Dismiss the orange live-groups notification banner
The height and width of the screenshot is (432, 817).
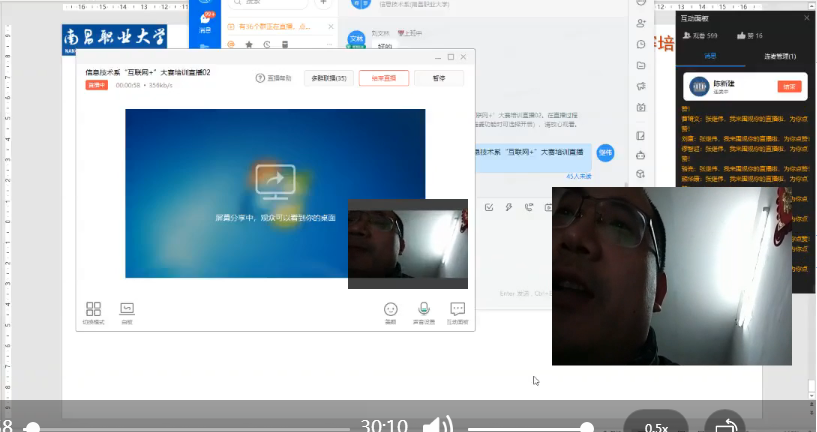tap(331, 26)
